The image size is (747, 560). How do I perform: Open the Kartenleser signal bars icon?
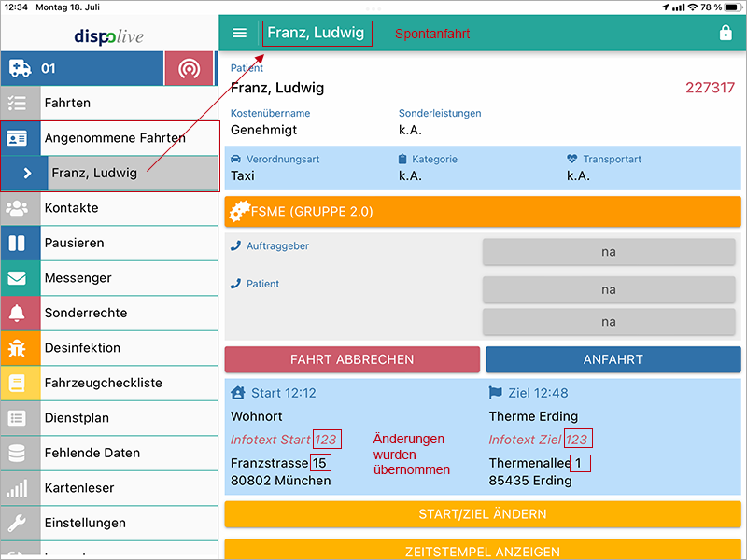click(17, 488)
